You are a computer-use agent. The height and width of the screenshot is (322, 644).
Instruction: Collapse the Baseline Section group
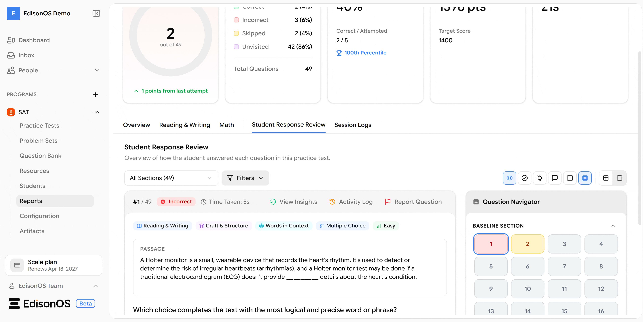click(x=613, y=226)
